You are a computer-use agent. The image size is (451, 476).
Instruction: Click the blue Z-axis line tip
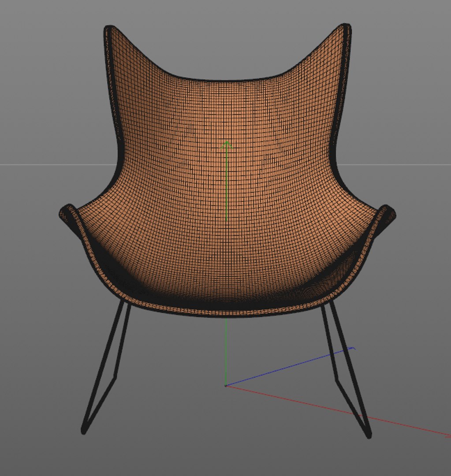(352, 349)
